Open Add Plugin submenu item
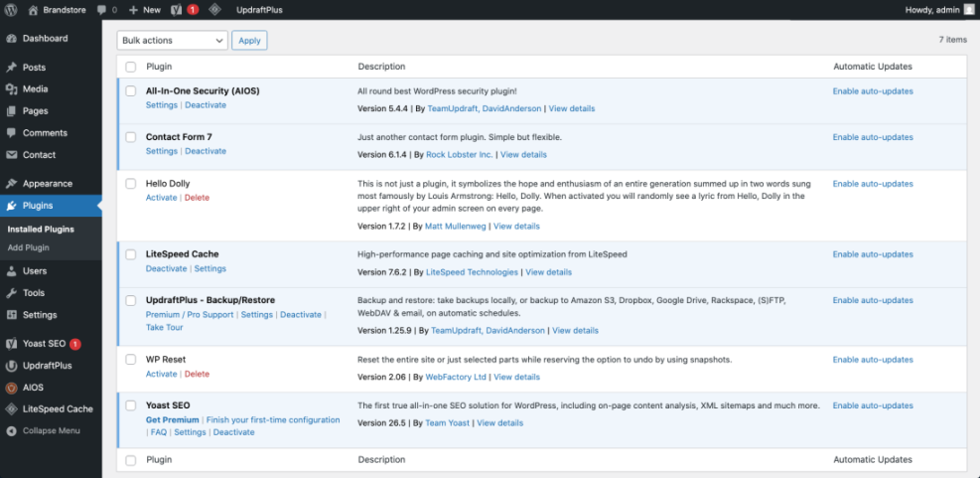Image resolution: width=980 pixels, height=478 pixels. [x=28, y=247]
